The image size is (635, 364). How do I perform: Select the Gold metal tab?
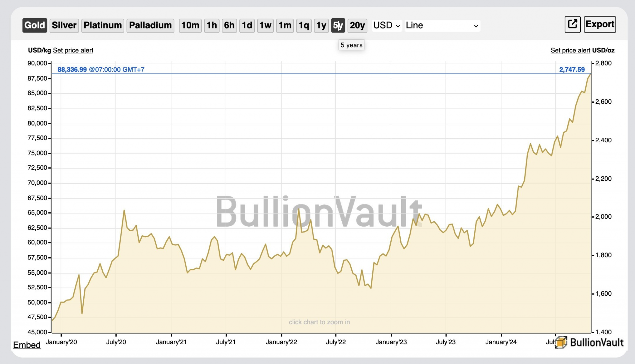click(x=34, y=25)
